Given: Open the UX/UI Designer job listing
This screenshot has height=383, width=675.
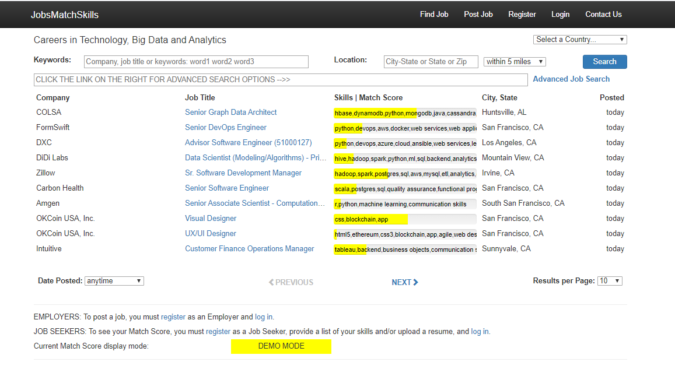Looking at the screenshot, I should point(211,233).
